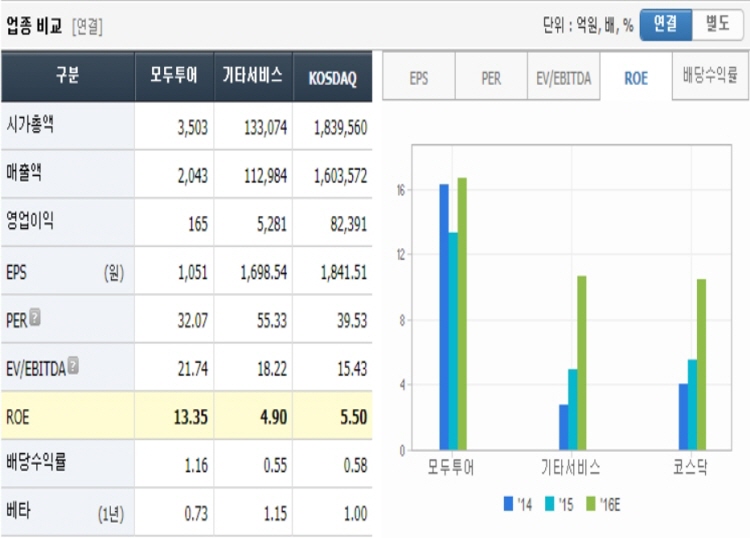Select the EV/EBITDA chart tab
Viewport: 750px width, 538px height.
[563, 77]
